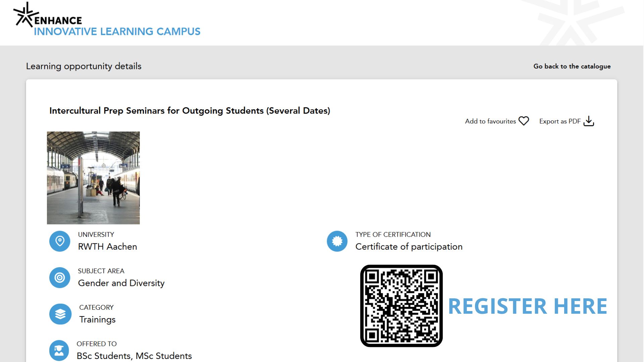This screenshot has width=644, height=362.
Task: Click the Certificate of participation text
Action: click(409, 247)
